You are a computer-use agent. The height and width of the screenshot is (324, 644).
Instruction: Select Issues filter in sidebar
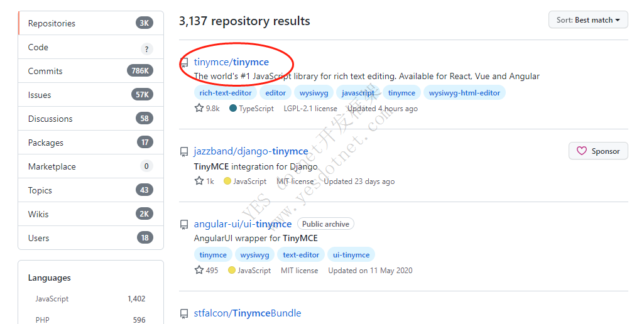click(90, 95)
